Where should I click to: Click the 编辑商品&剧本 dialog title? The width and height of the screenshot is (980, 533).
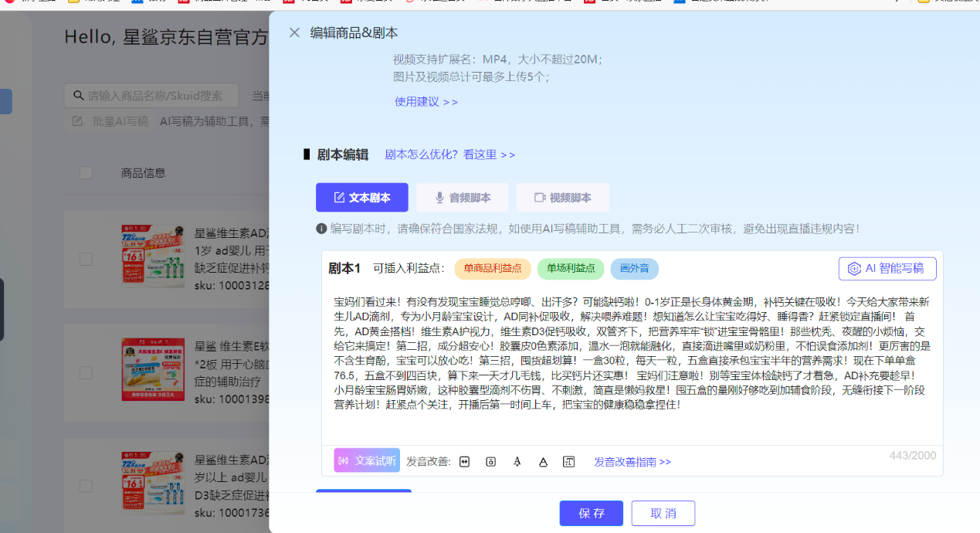[x=354, y=32]
